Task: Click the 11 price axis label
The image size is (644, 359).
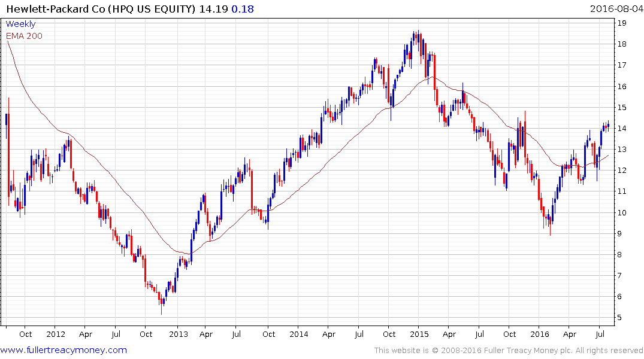Action: pyautogui.click(x=622, y=191)
